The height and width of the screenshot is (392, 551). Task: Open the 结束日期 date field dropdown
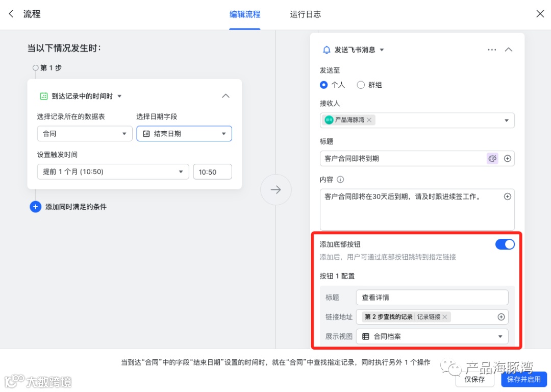pos(184,134)
